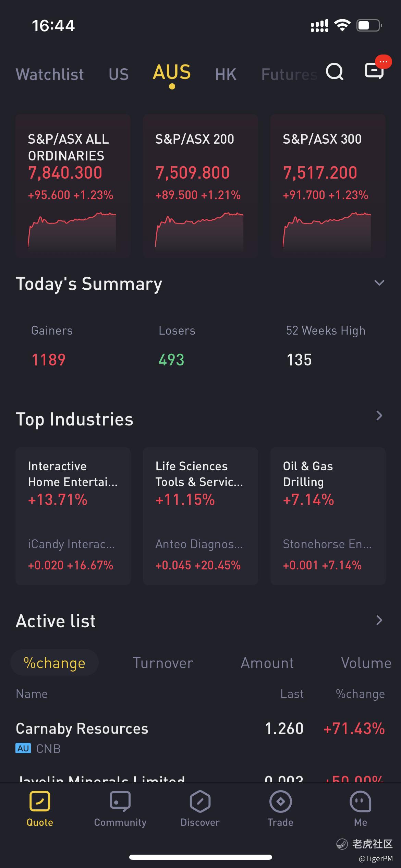Open messages icon with red badge
The height and width of the screenshot is (868, 401).
374,71
